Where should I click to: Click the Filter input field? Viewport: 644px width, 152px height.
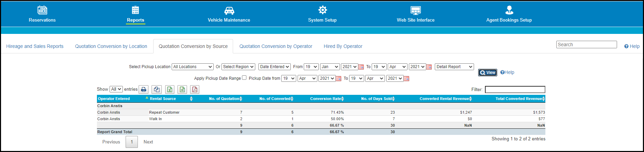pos(515,89)
